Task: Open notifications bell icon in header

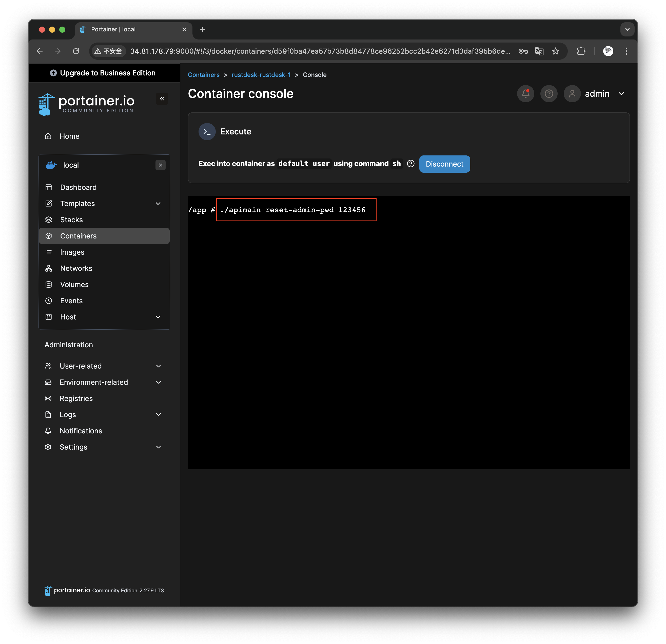Action: pos(525,93)
